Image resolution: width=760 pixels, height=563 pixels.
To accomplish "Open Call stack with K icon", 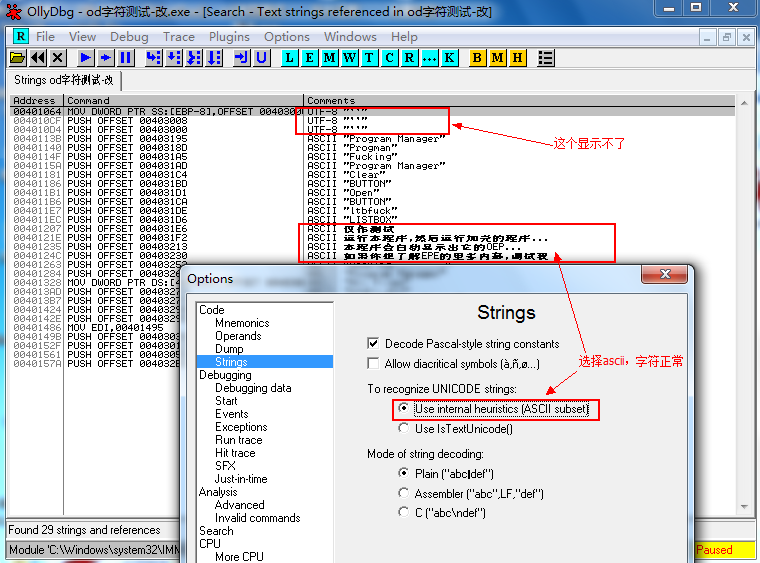I will point(449,58).
